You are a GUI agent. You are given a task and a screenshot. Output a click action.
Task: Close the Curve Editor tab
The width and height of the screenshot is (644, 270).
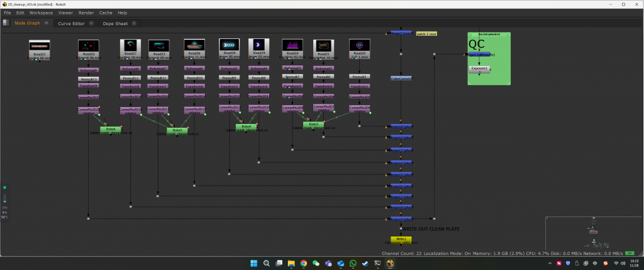(x=91, y=24)
